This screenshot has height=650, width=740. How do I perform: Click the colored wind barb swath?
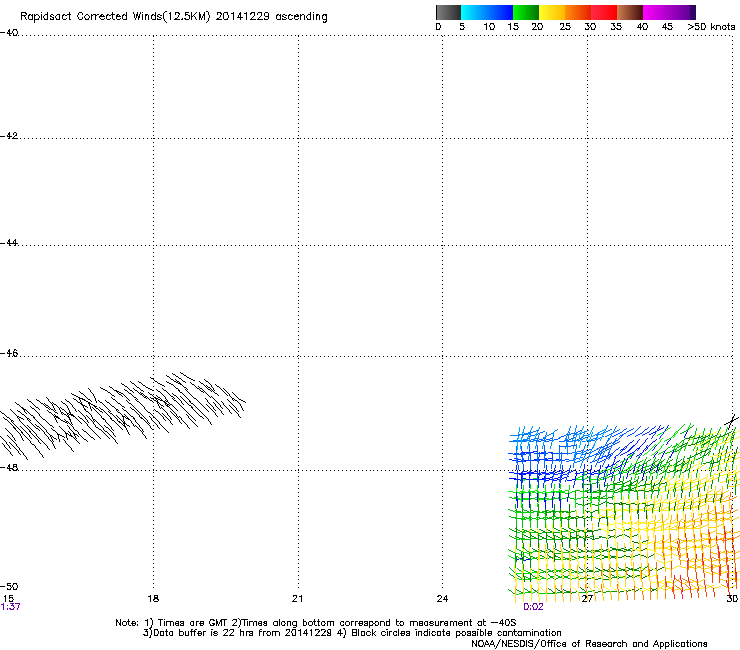[623, 512]
